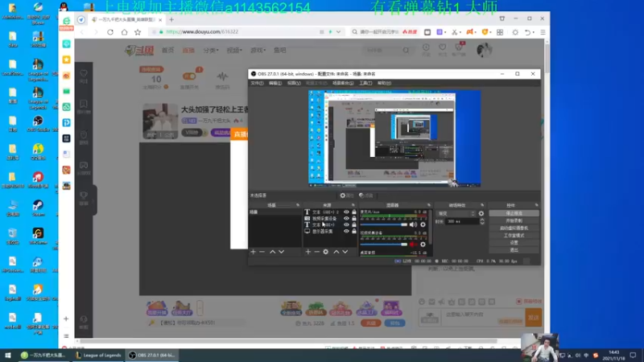Click 停止推流 to stop streaming in OBS
This screenshot has width=644, height=362.
point(514,213)
